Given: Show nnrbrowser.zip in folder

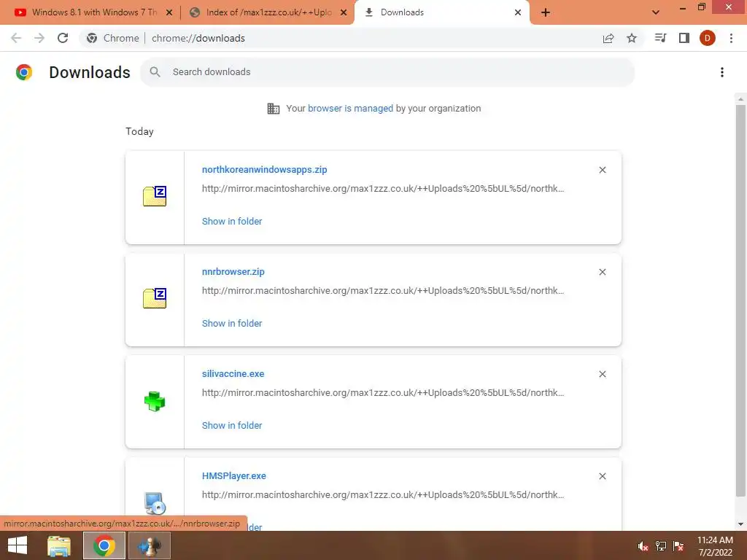Looking at the screenshot, I should (x=232, y=323).
